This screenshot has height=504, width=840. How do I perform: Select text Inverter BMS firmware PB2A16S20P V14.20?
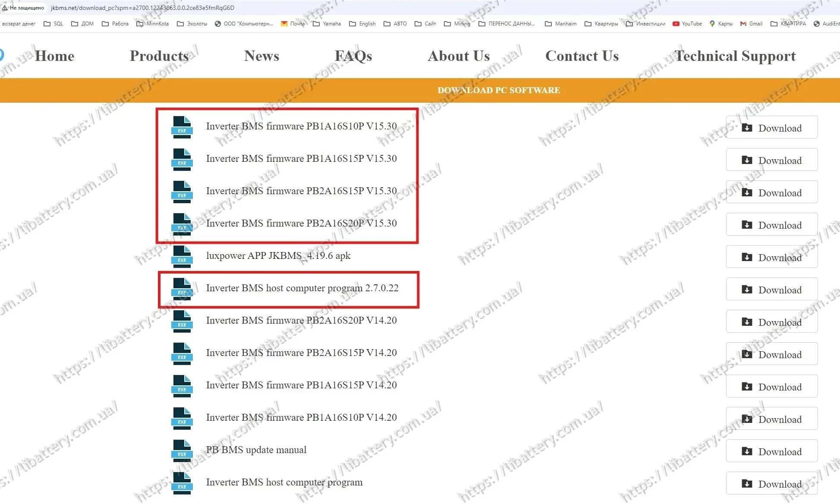coord(302,320)
